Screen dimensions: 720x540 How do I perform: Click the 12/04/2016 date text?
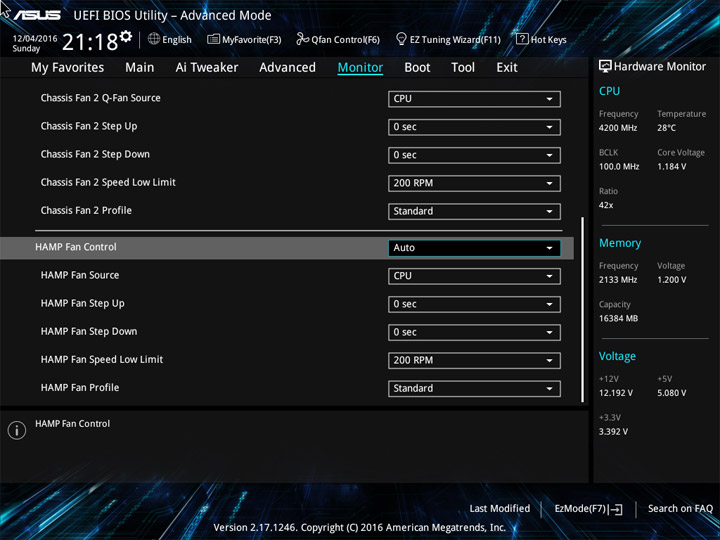[35, 39]
